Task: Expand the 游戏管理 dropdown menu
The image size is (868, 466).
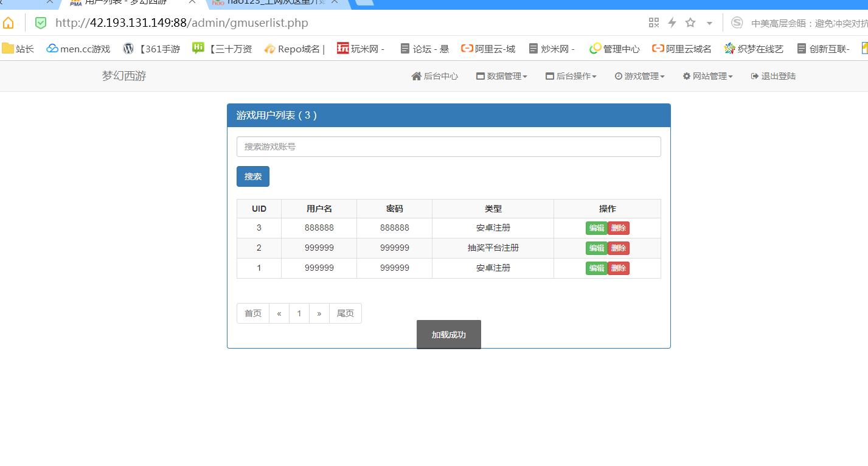Action: 640,76
